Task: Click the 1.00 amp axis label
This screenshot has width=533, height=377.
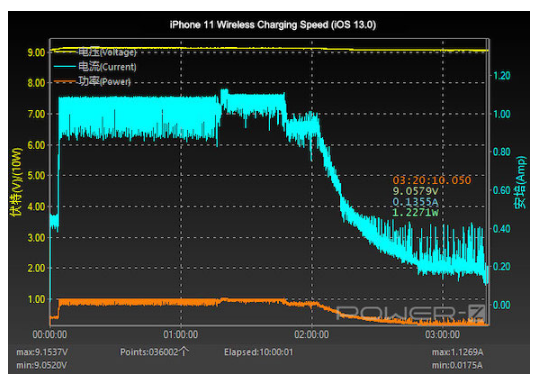Action: (x=502, y=114)
